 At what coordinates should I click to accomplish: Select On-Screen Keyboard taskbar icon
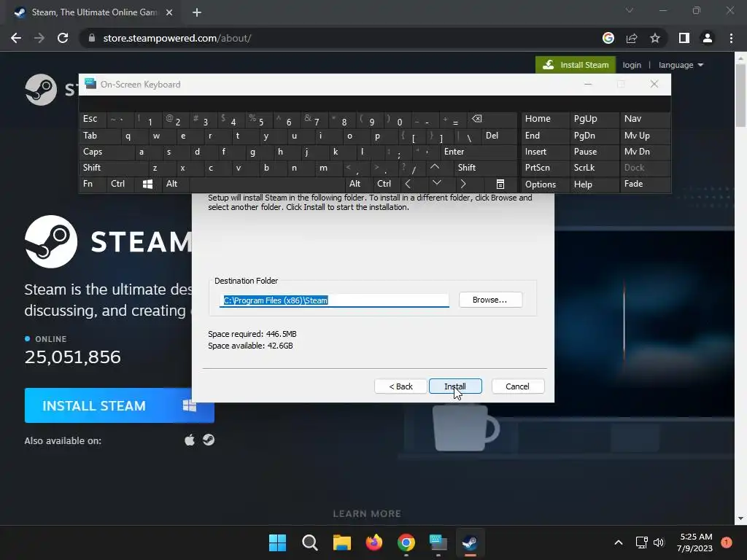(x=438, y=542)
